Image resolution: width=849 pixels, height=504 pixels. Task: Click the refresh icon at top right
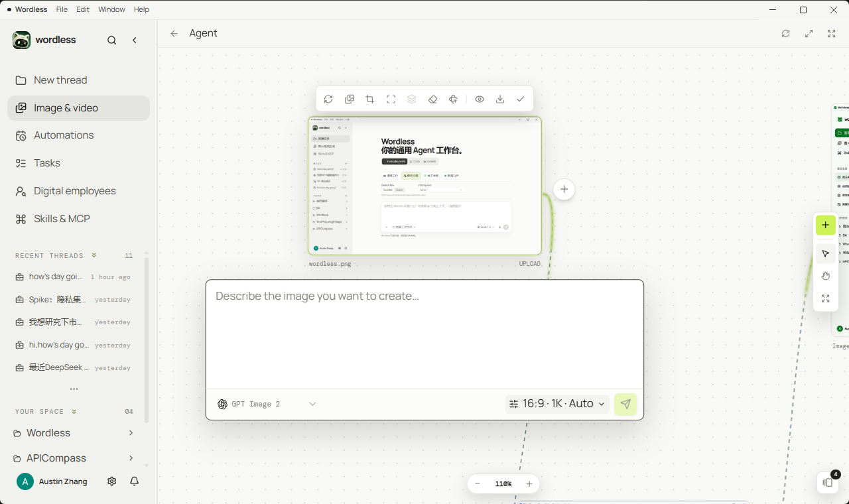[x=786, y=34]
